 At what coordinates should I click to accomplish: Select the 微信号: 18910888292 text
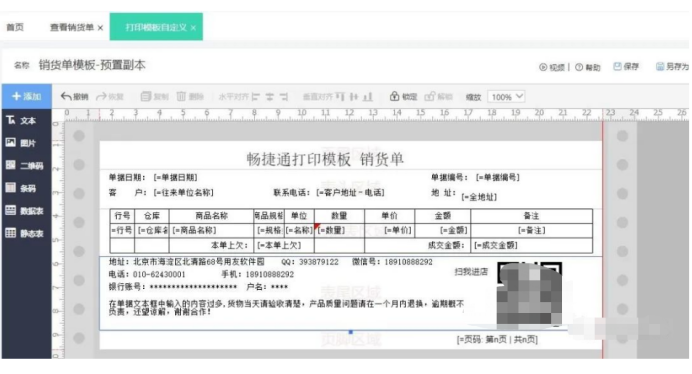(x=392, y=262)
